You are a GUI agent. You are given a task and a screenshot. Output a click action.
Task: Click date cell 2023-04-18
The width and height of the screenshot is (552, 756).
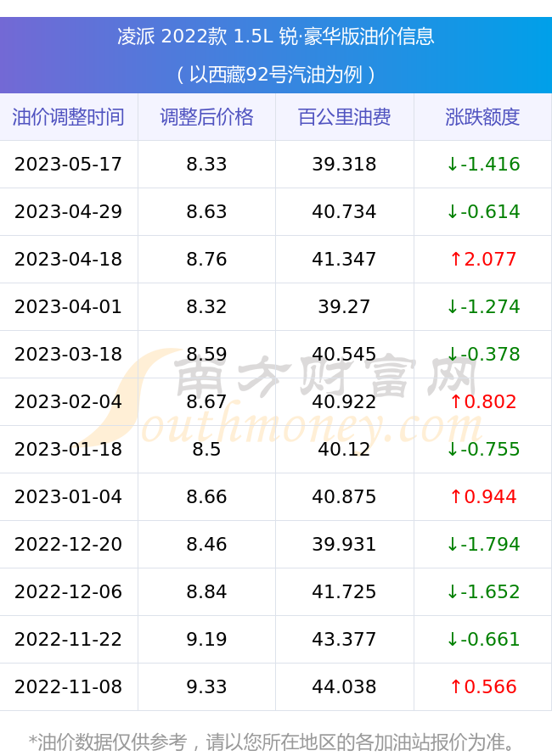point(69,260)
